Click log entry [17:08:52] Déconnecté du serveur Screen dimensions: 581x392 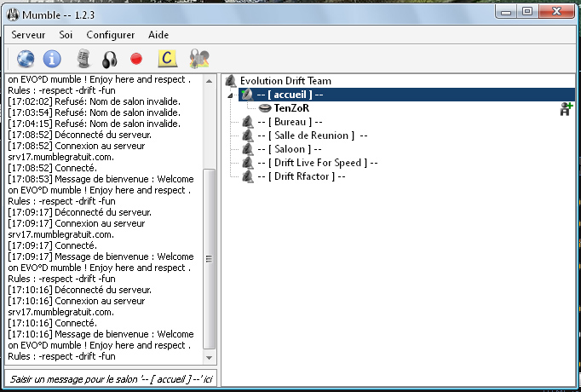click(x=80, y=135)
